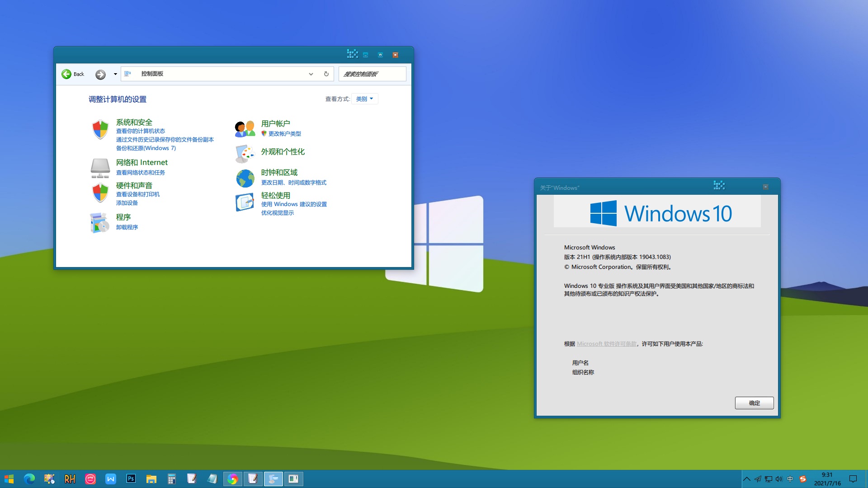Open the 类别 view-by dropdown

365,99
